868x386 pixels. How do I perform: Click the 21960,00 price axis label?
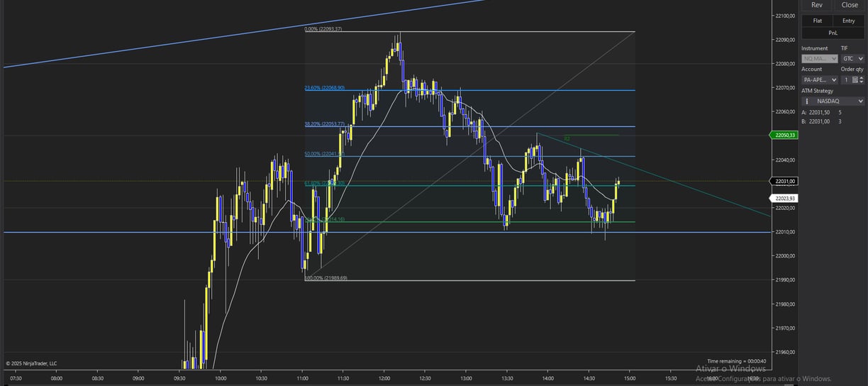click(x=785, y=353)
